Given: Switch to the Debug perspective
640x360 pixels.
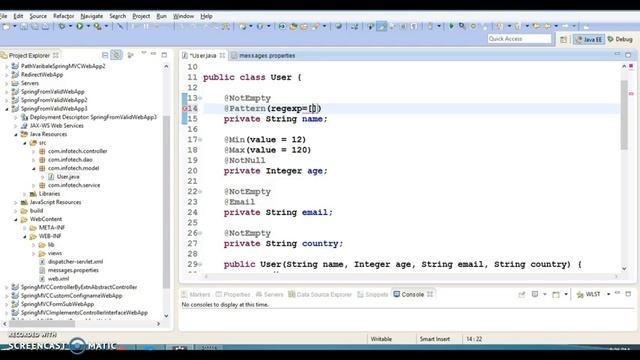Looking at the screenshot, I should click(x=620, y=40).
